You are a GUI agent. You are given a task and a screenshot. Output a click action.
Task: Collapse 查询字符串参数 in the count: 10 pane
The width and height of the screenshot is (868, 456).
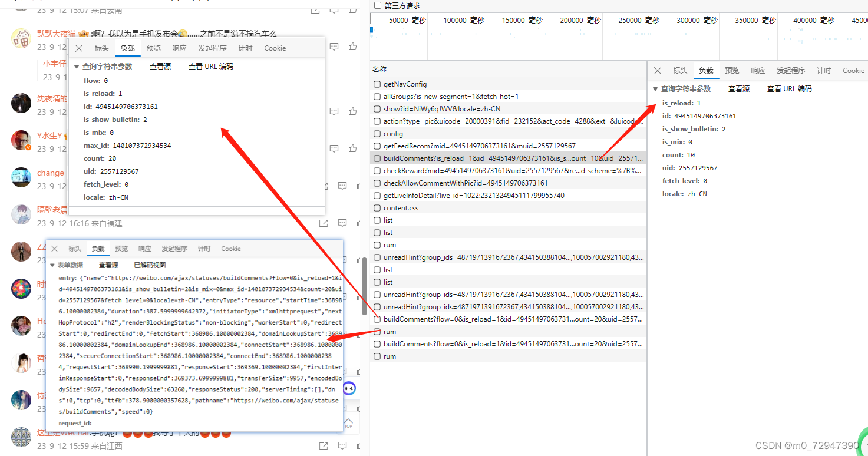[x=655, y=89]
